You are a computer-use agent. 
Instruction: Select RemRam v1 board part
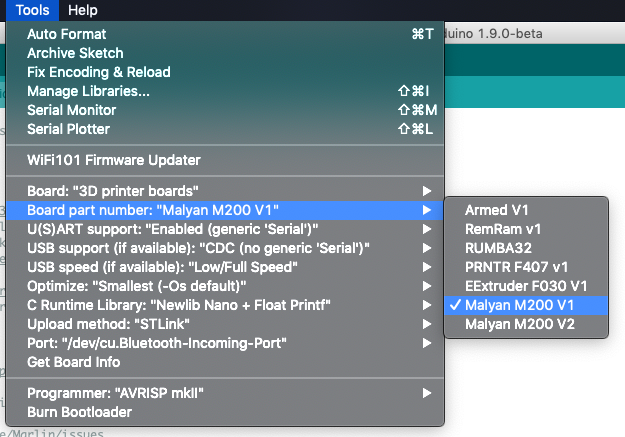[526, 229]
